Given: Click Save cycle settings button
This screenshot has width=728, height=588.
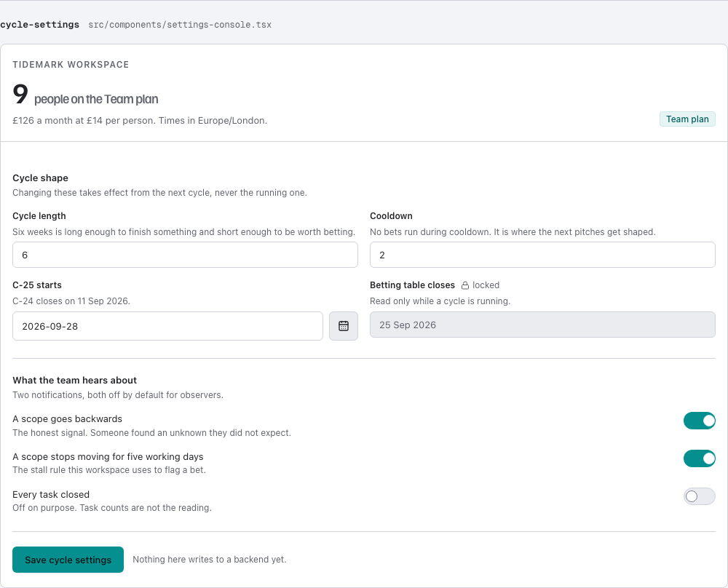Looking at the screenshot, I should coord(68,560).
